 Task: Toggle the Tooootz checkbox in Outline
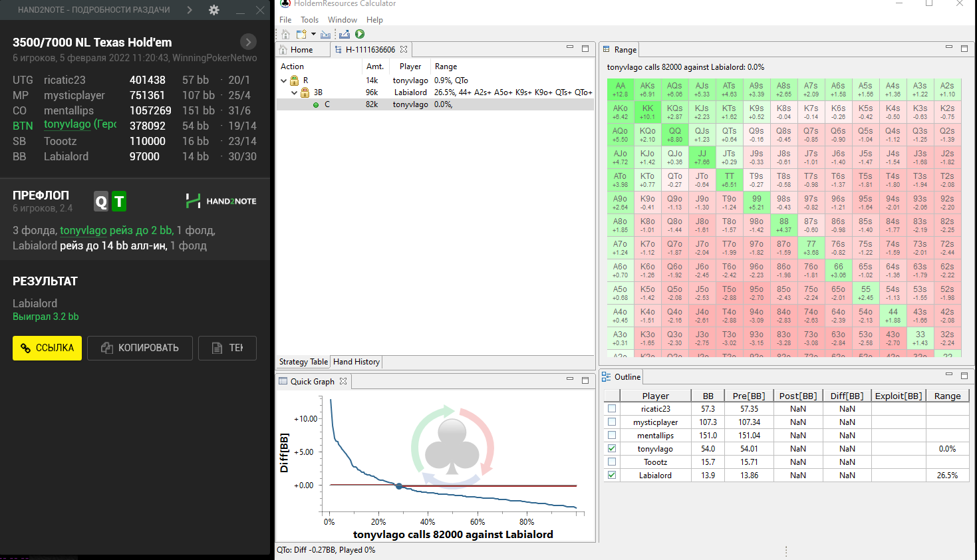coord(612,462)
